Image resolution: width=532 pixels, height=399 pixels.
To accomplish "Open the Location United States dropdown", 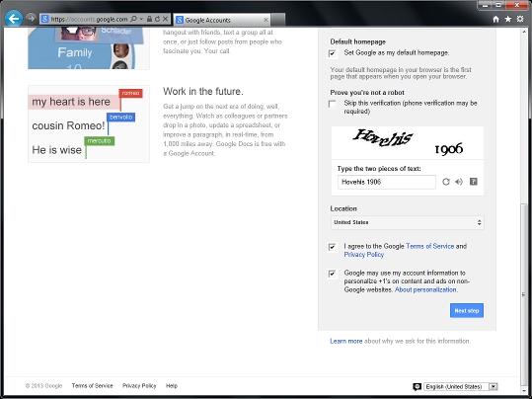I will tap(407, 223).
